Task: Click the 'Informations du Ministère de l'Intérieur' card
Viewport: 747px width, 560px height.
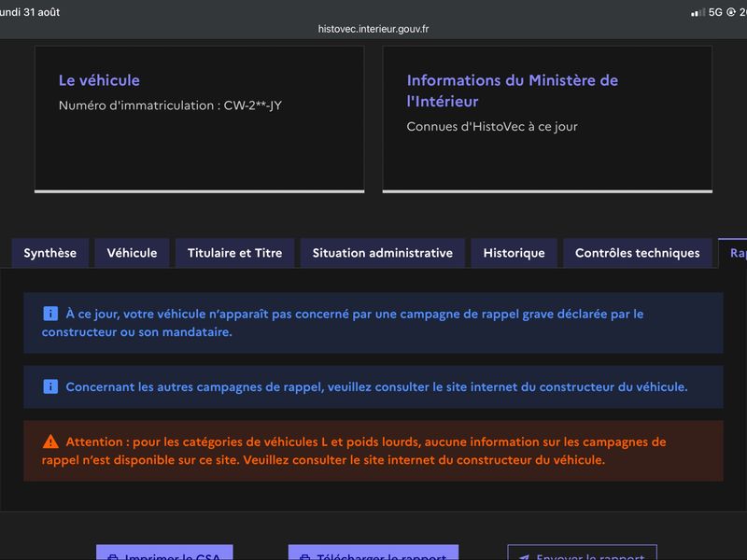Action: tap(547, 119)
